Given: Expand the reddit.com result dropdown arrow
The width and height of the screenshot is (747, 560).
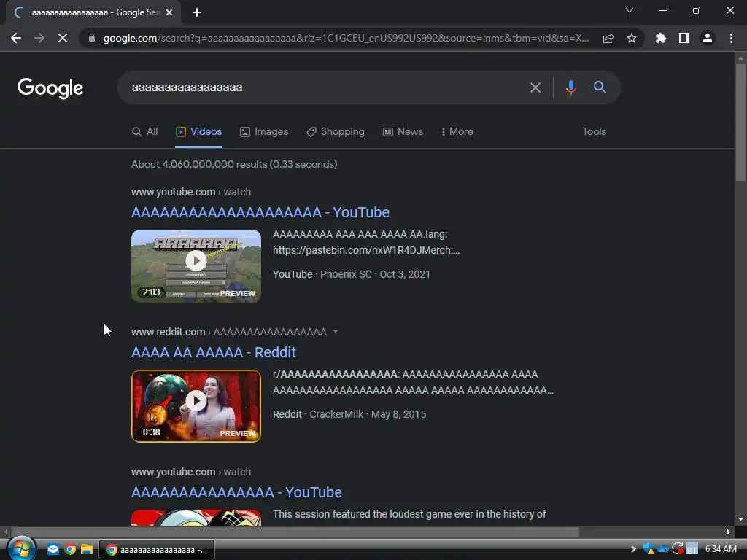Looking at the screenshot, I should 336,332.
